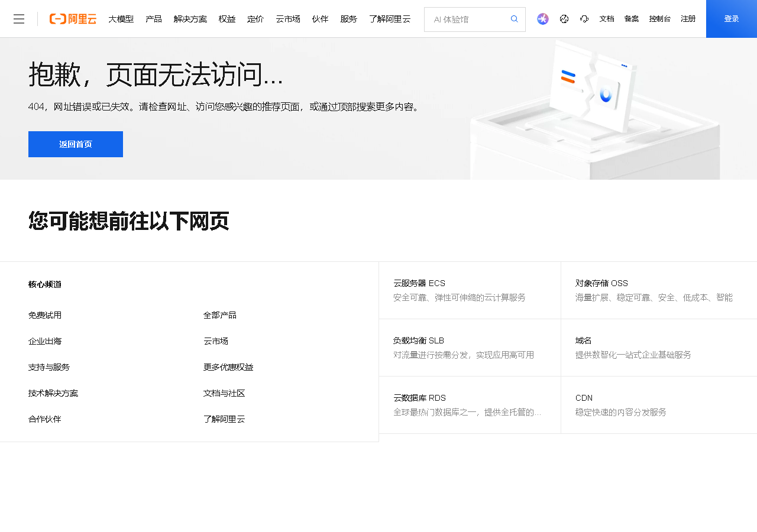
Task: Open the 了解阿里云 top menu item
Action: click(x=390, y=19)
